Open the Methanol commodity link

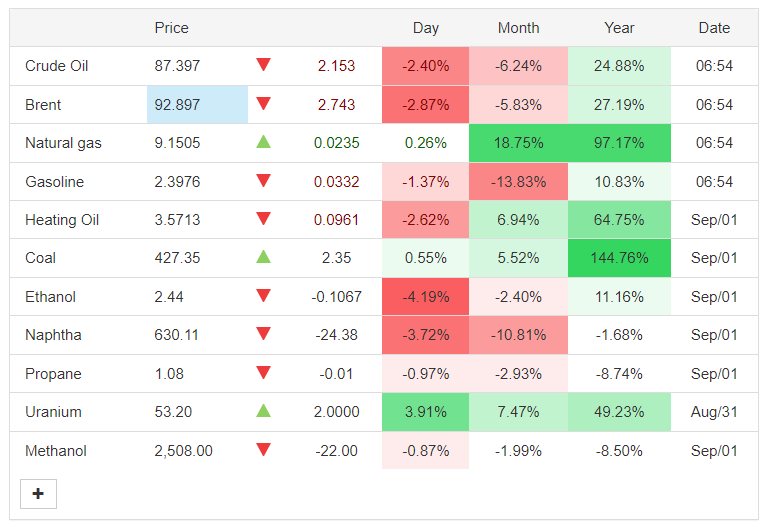[x=56, y=451]
